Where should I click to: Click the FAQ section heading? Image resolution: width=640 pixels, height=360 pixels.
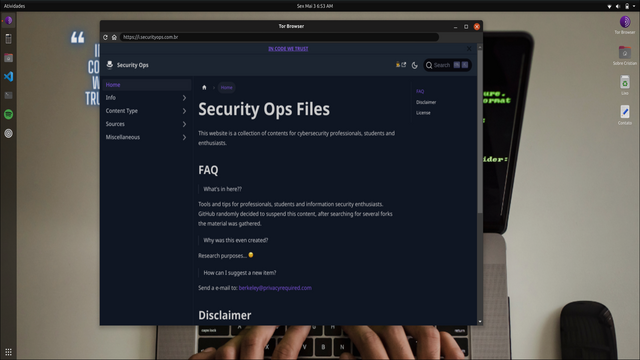(x=208, y=170)
